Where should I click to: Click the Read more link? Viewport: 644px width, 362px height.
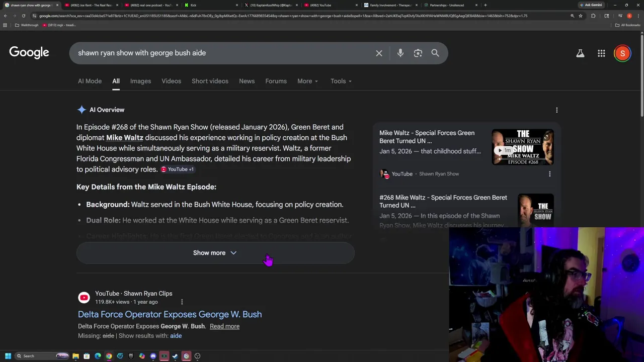(224, 326)
